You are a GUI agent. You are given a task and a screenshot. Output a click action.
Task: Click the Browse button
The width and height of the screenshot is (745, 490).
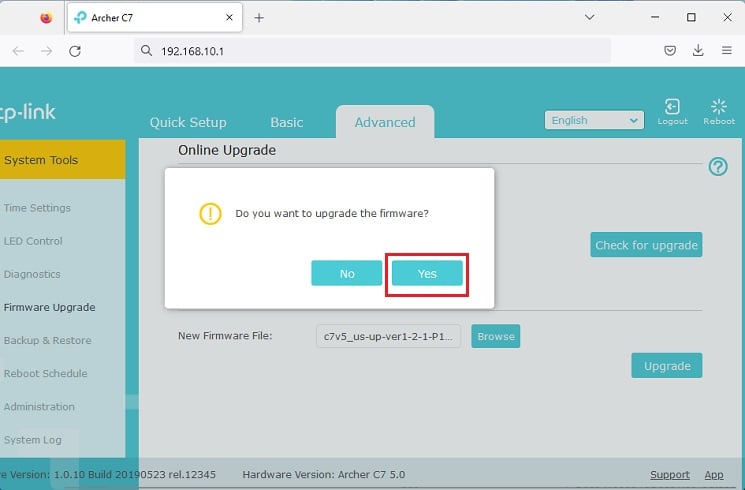496,336
